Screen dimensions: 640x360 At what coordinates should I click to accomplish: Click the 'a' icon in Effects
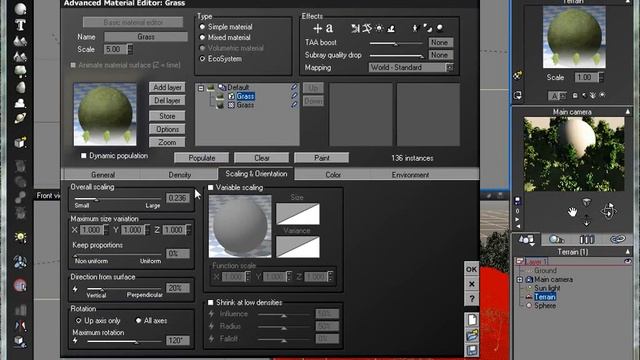coord(329,28)
